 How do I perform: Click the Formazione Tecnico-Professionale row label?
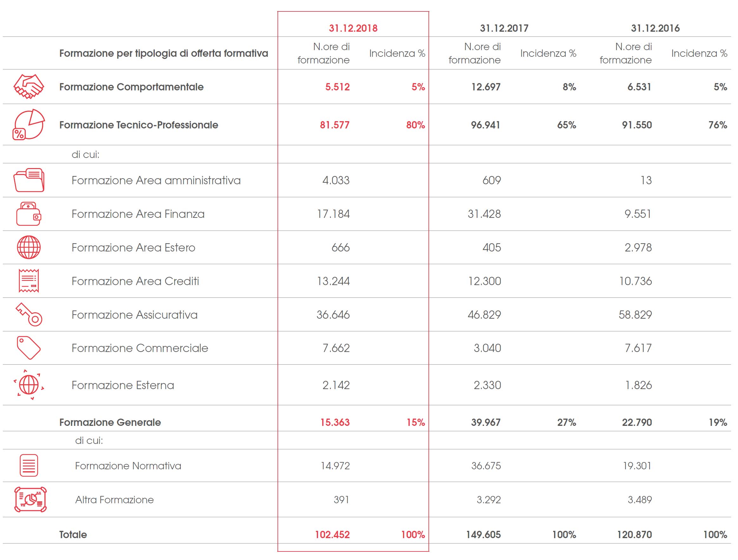pos(139,125)
